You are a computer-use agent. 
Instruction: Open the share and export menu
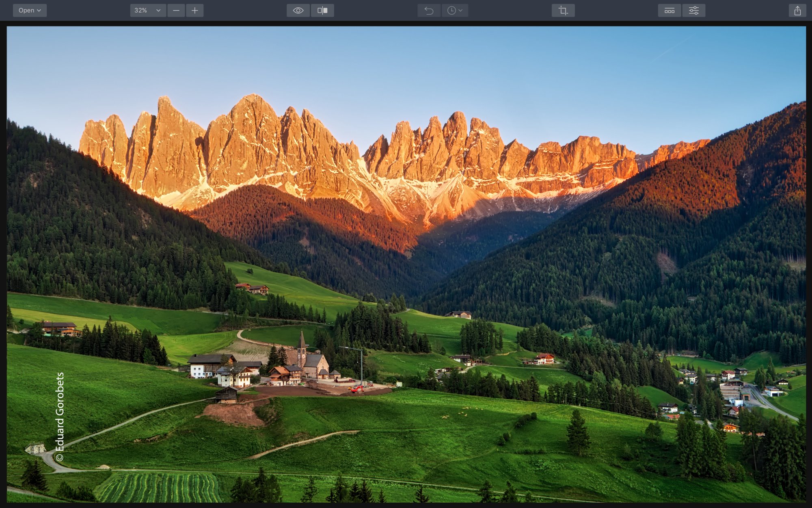pyautogui.click(x=797, y=11)
